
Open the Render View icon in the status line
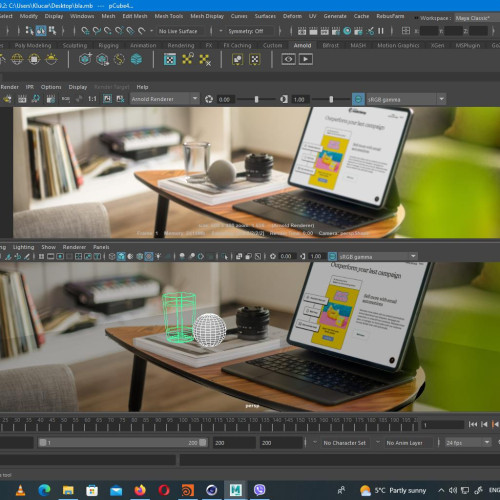302,31
